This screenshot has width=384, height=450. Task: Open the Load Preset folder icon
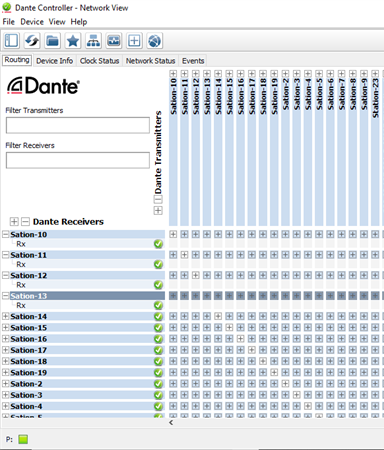coord(52,41)
